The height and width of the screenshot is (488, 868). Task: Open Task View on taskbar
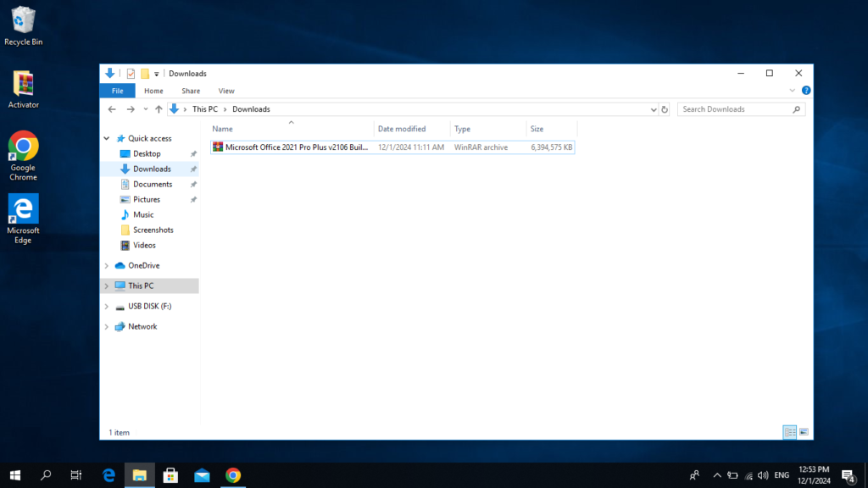tap(75, 475)
